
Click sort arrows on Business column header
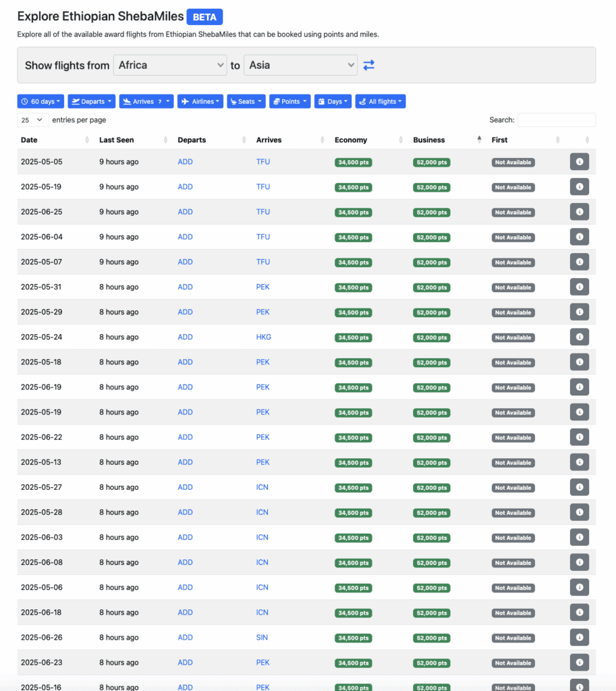[x=480, y=140]
